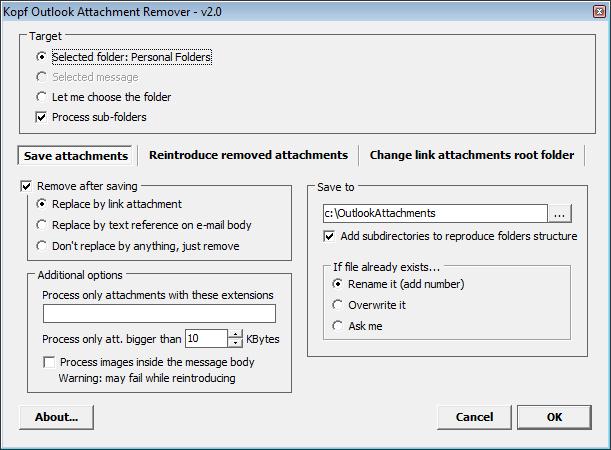Confirm with the OK button
The height and width of the screenshot is (450, 611).
tap(554, 417)
